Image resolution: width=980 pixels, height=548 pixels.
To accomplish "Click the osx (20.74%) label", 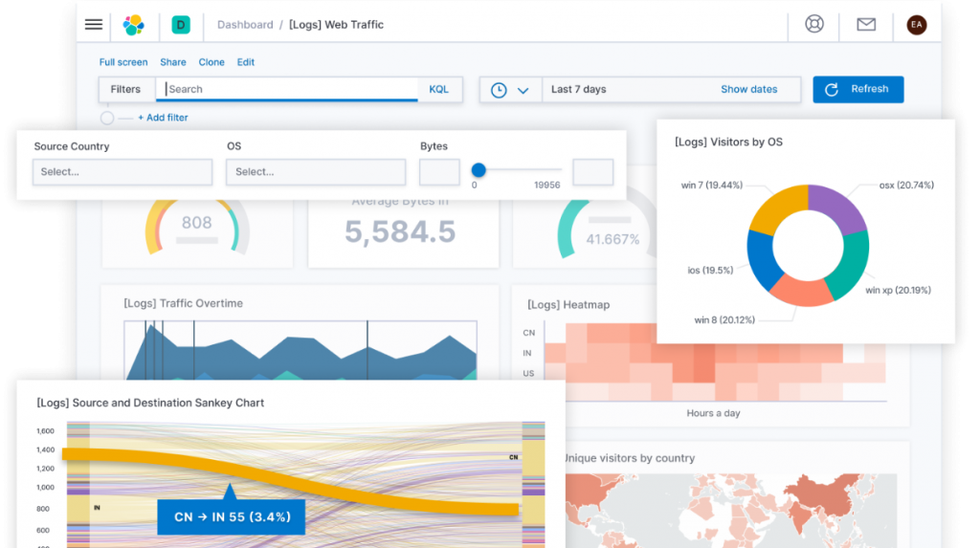I will click(x=906, y=185).
